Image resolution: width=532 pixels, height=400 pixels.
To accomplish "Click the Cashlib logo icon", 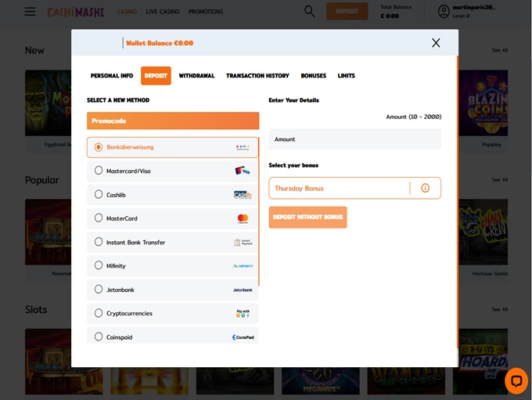I will (x=243, y=195).
